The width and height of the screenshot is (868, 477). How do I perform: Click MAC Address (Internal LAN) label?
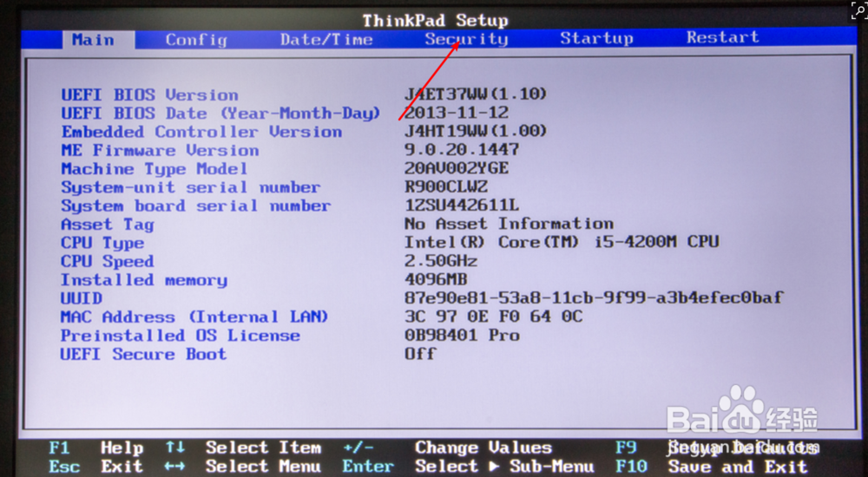click(x=194, y=317)
